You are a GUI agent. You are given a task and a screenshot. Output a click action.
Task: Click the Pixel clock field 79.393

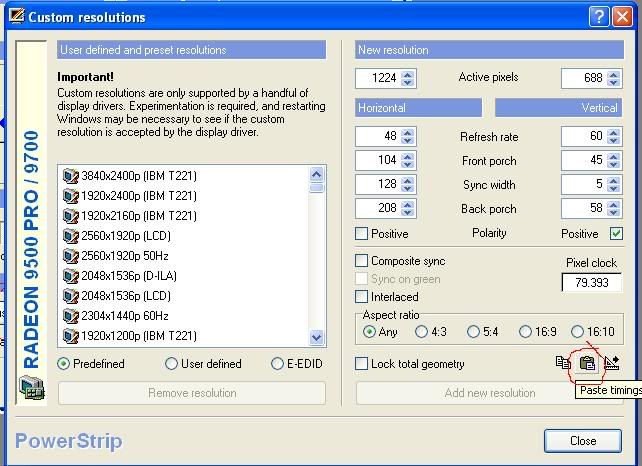(x=592, y=283)
